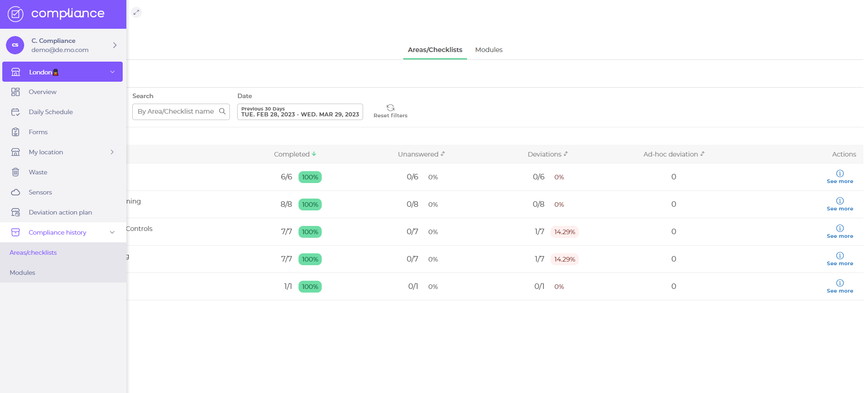This screenshot has height=393, width=868.
Task: Click the Reset filters label
Action: click(390, 115)
